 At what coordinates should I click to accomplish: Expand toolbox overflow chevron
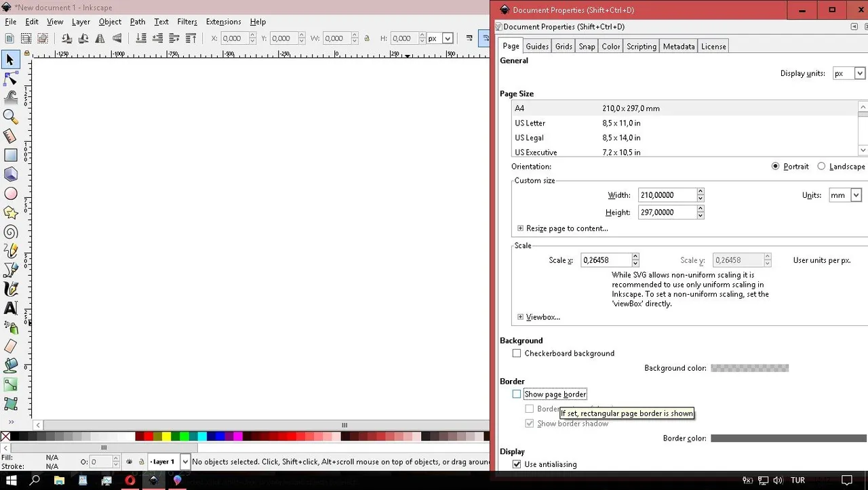click(x=10, y=422)
